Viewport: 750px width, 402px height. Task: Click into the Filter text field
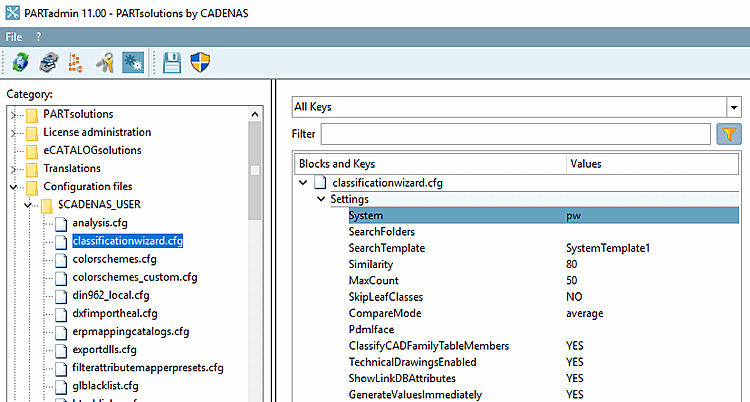[x=516, y=134]
